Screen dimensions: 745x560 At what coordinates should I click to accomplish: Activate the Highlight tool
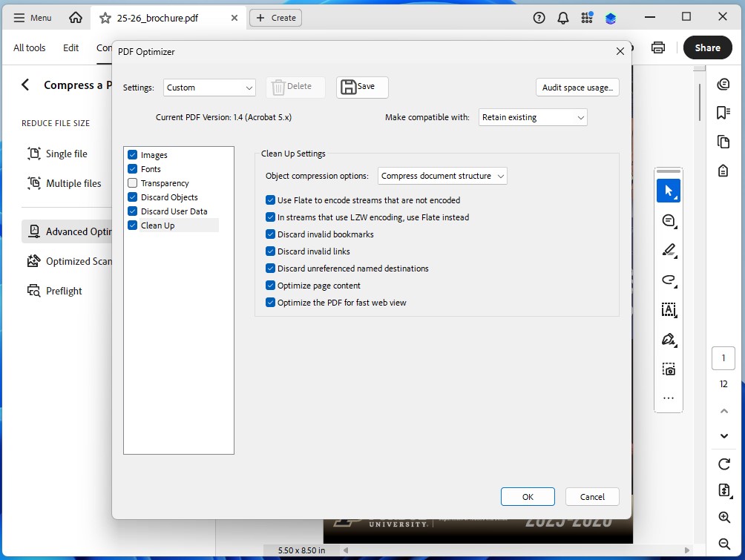(668, 250)
